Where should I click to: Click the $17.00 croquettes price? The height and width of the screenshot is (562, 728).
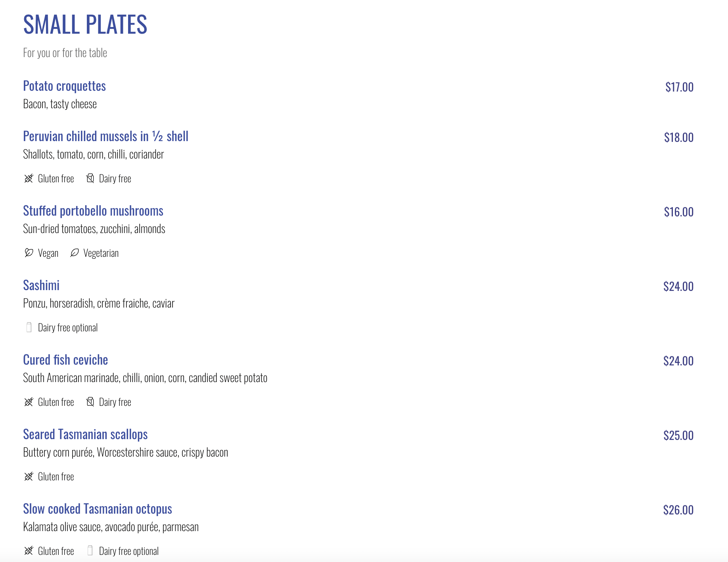pos(679,87)
